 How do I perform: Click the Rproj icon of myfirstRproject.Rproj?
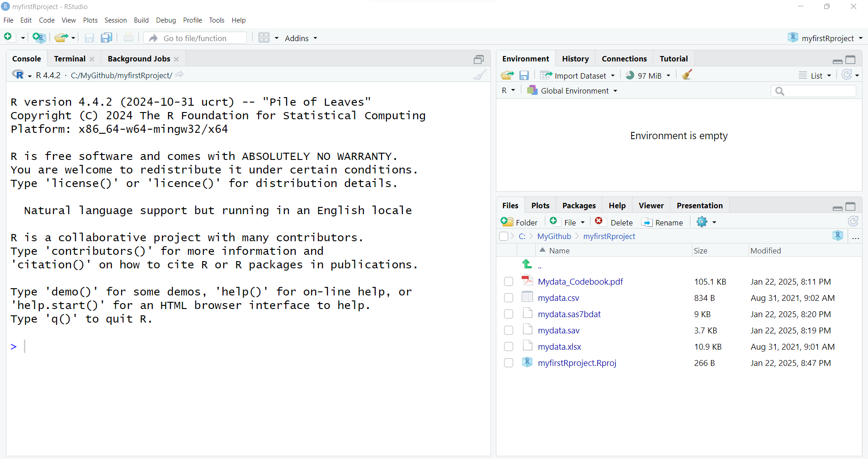click(x=527, y=362)
